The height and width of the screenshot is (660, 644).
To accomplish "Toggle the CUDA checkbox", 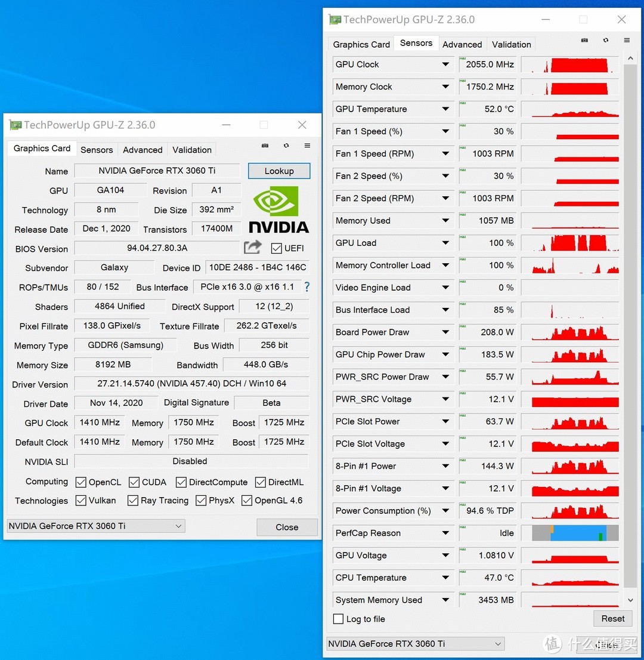I will 134,482.
